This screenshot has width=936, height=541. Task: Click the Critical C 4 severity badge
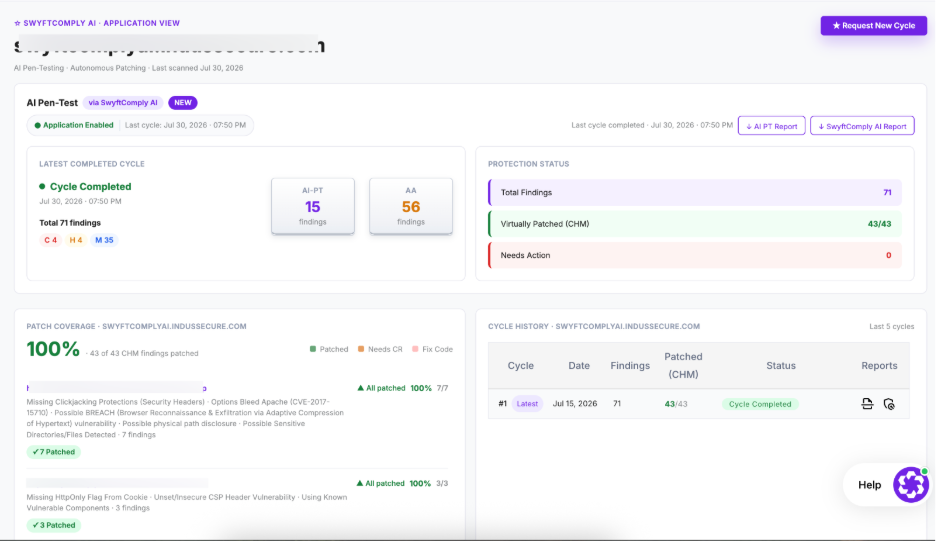tap(51, 240)
